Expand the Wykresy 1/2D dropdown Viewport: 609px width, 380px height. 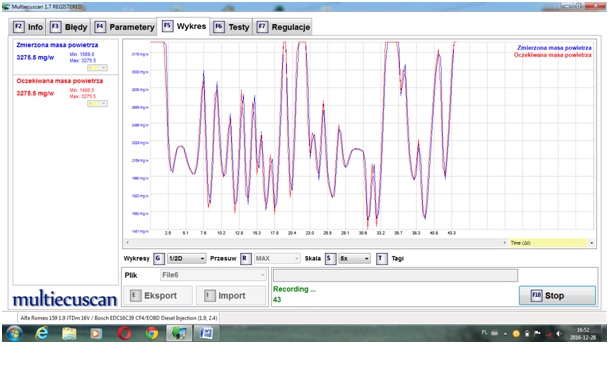(186, 258)
